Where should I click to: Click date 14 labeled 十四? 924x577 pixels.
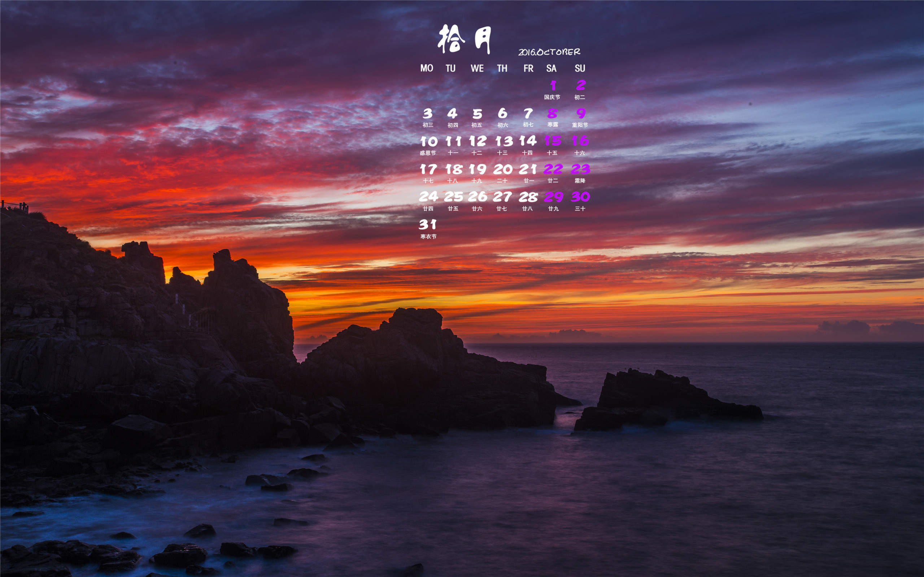coord(528,145)
